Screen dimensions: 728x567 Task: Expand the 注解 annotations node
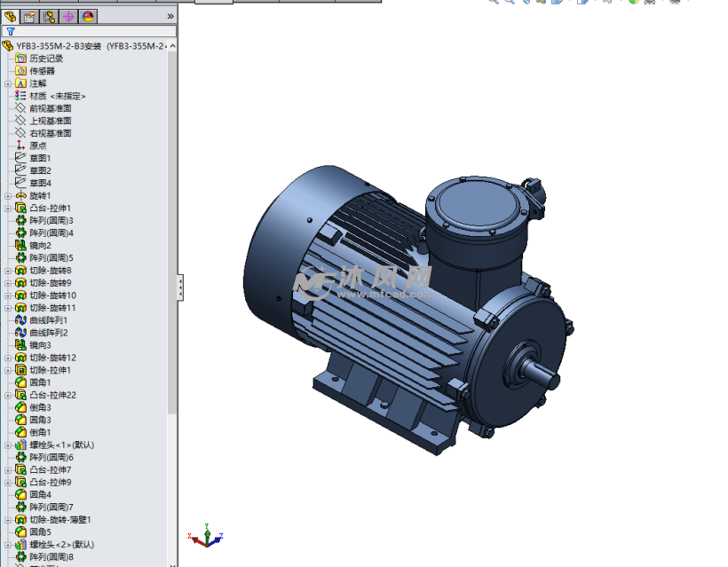click(8, 83)
